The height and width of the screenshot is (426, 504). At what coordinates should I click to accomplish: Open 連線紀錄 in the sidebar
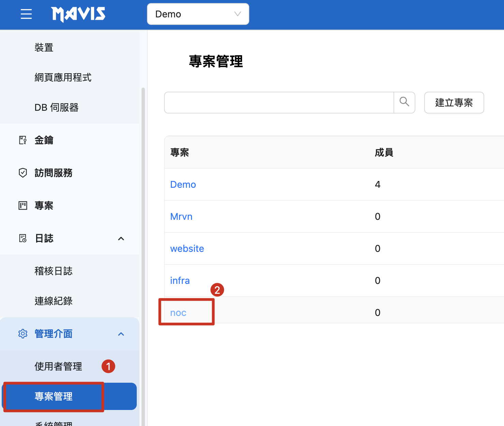tap(54, 301)
